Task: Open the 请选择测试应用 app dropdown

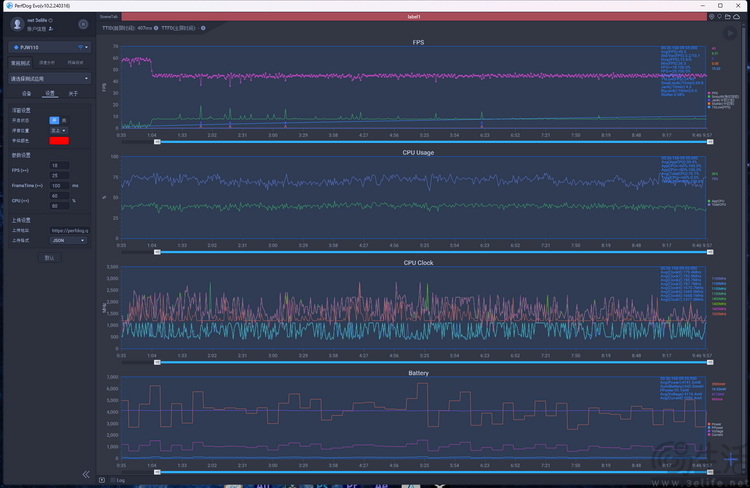Action: click(49, 78)
